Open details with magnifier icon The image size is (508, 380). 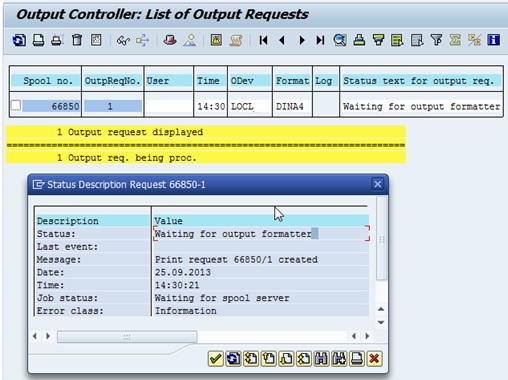[340, 40]
